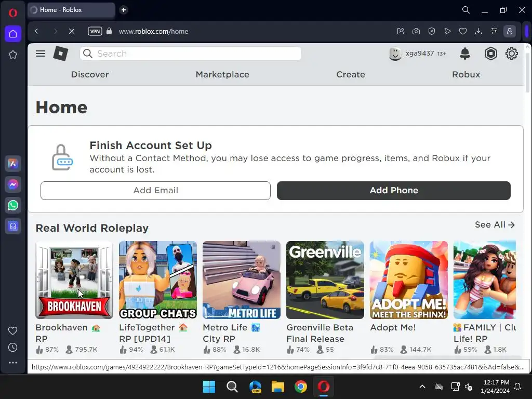Screen dimensions: 532x399
Task: Go to the Discover tab
Action: pyautogui.click(x=90, y=74)
